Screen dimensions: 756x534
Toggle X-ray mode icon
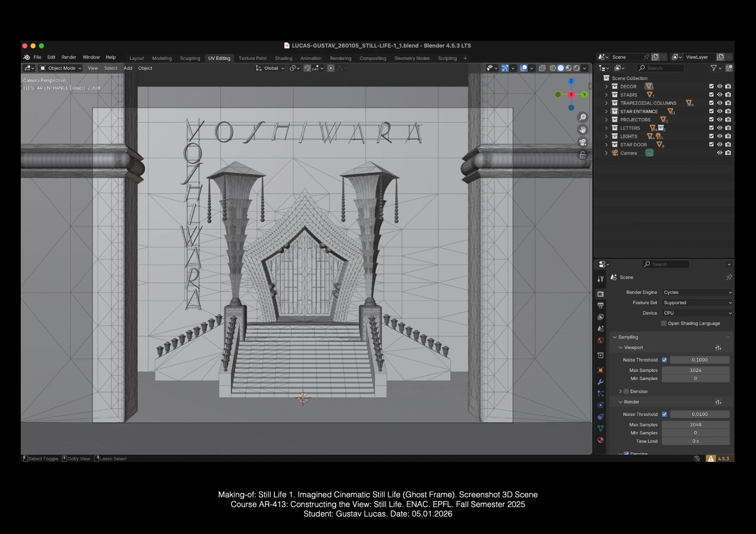[x=542, y=68]
